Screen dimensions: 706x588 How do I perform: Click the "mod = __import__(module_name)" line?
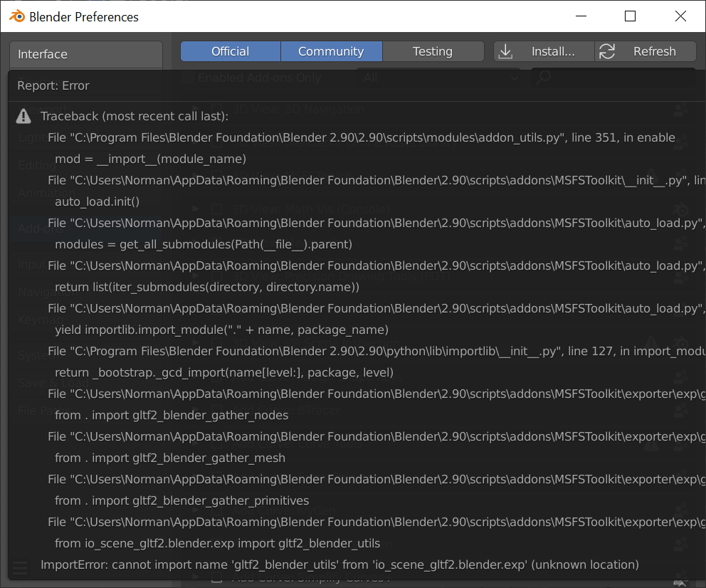tap(150, 159)
